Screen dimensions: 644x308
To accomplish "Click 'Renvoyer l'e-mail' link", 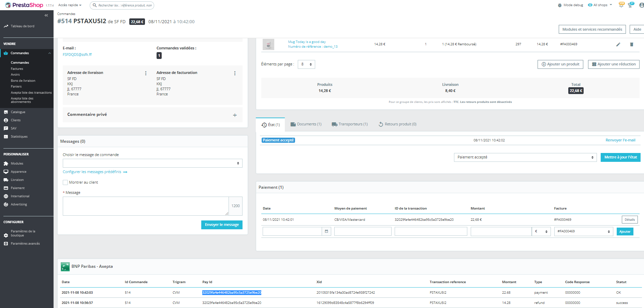I will tap(620, 140).
